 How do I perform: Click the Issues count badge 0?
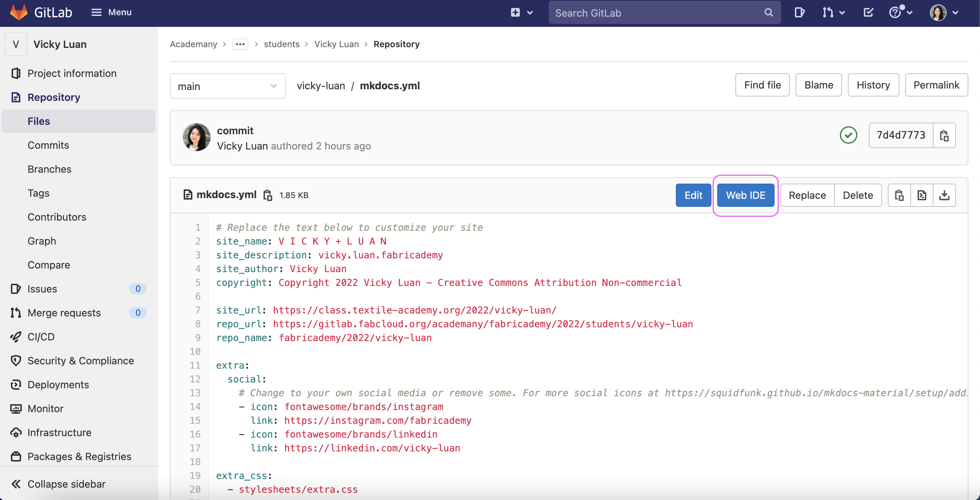pyautogui.click(x=138, y=288)
